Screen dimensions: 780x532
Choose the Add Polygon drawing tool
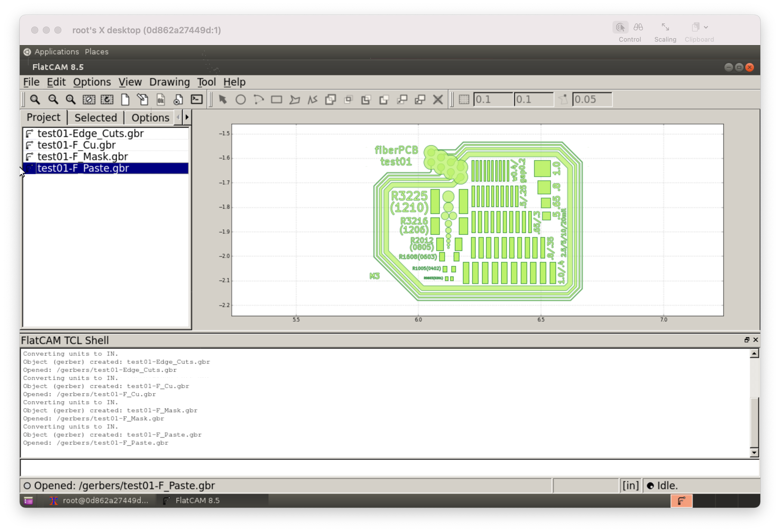(x=295, y=100)
